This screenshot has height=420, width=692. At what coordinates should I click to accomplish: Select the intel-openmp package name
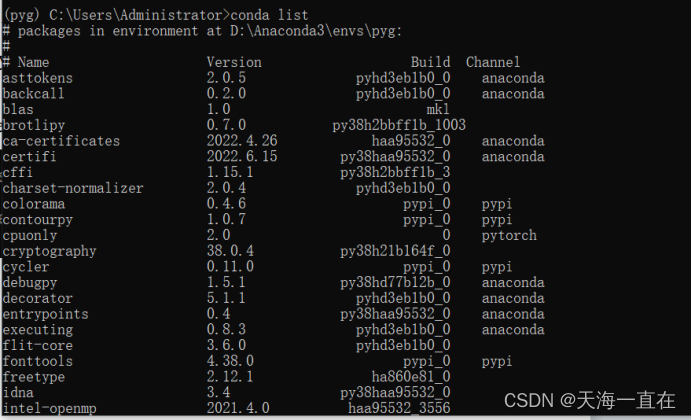pos(49,409)
